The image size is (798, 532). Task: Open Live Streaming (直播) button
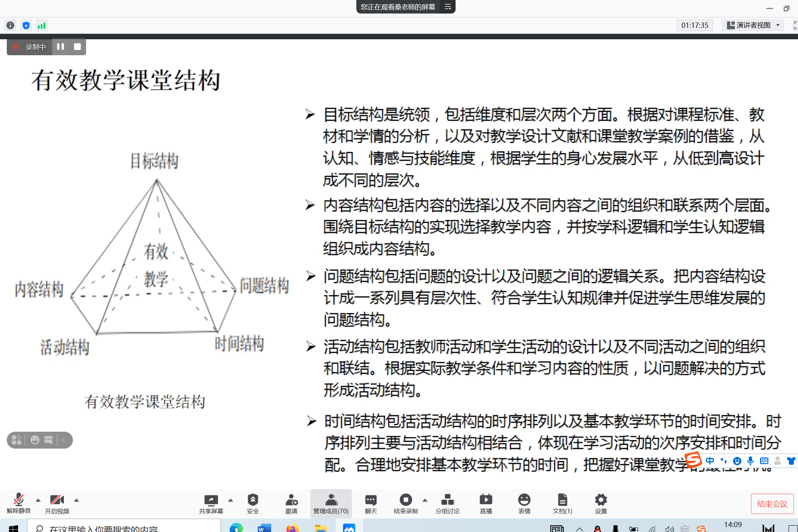pyautogui.click(x=486, y=503)
